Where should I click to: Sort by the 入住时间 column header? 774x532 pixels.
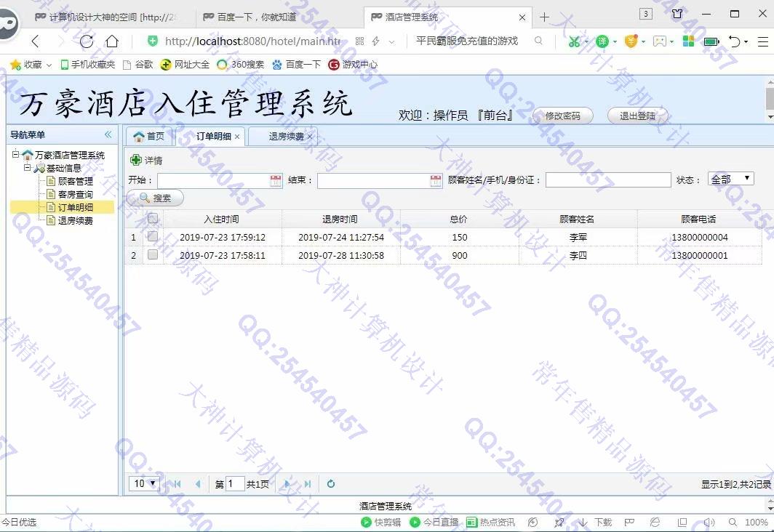222,219
